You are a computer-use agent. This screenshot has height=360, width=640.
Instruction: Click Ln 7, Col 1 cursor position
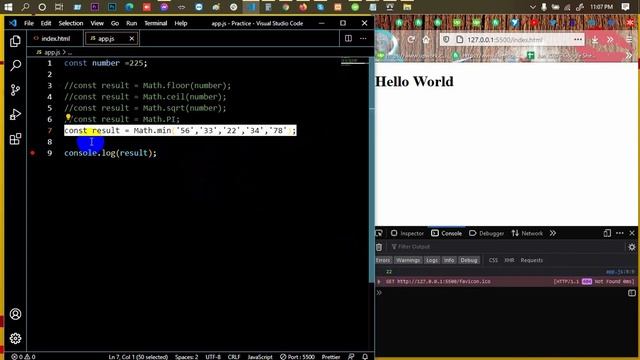point(138,356)
